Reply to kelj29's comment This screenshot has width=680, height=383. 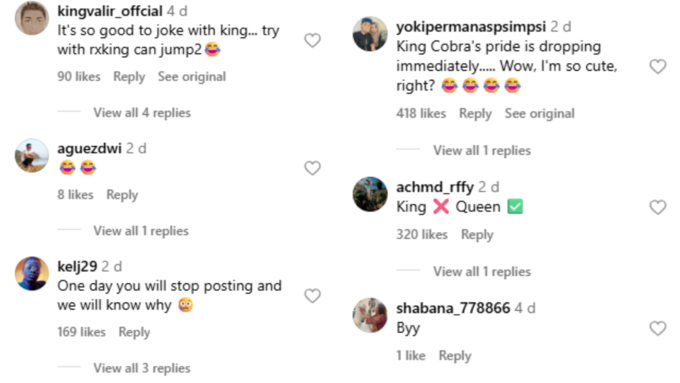pos(134,332)
